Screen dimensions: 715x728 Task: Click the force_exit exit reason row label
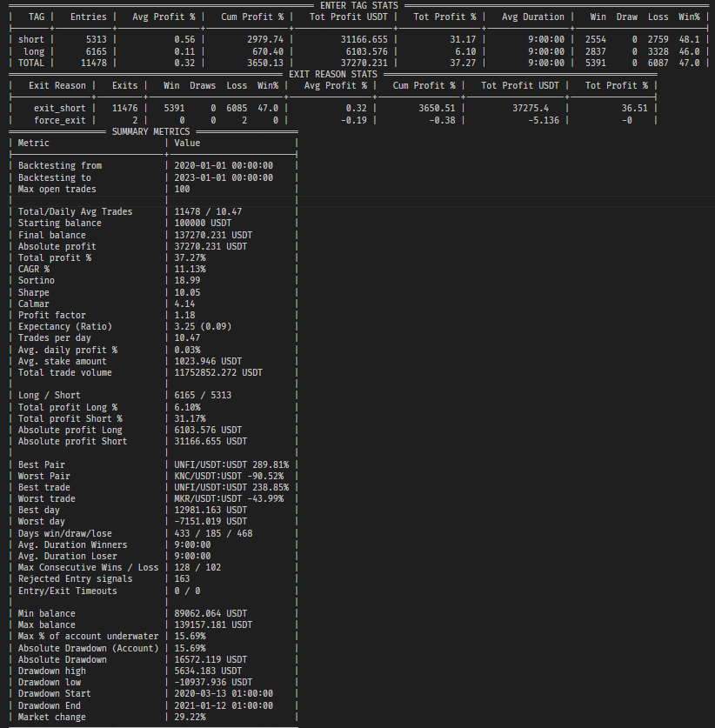tap(60, 120)
